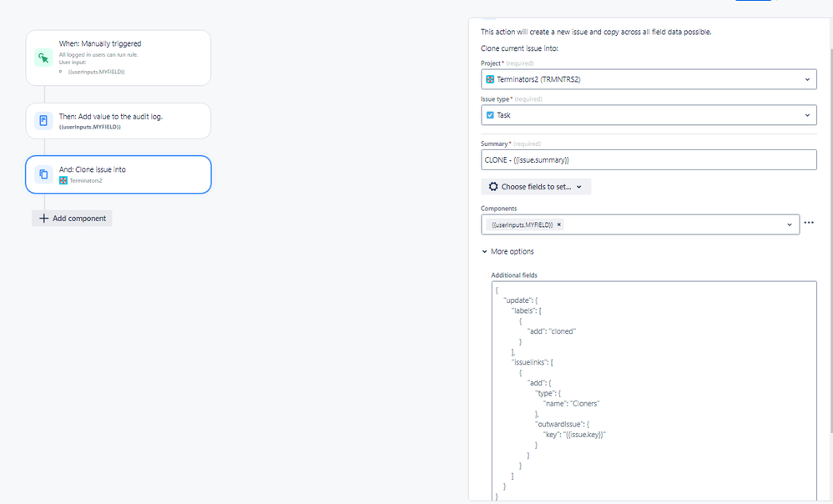Open the Issue type dropdown
833x504 pixels.
[649, 115]
